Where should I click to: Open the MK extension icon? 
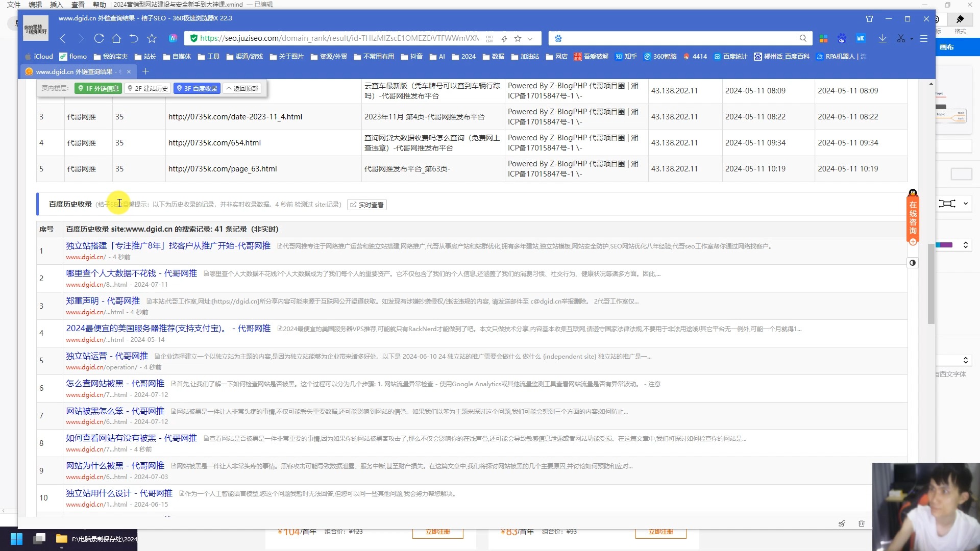[x=861, y=38]
